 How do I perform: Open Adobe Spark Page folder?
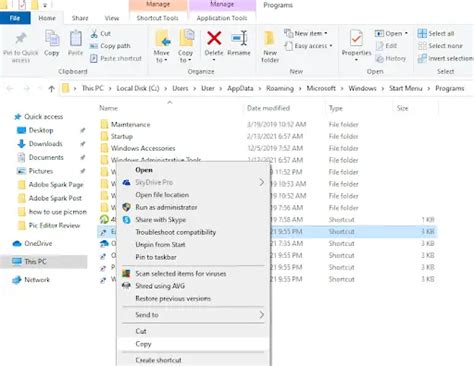[x=56, y=185]
